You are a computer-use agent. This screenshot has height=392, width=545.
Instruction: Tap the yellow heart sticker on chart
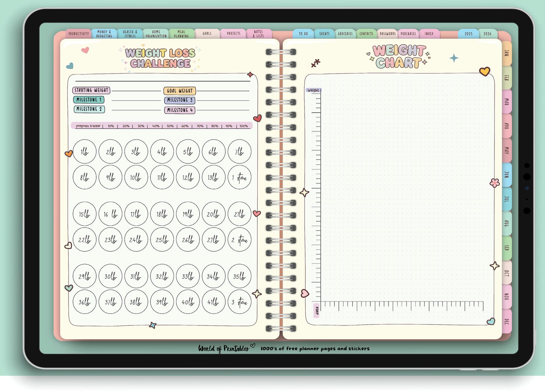[485, 71]
